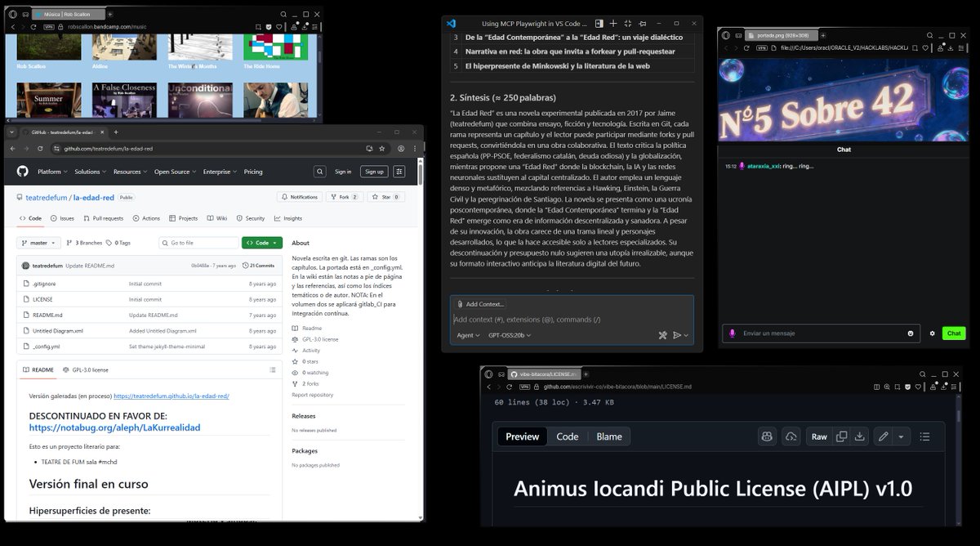This screenshot has width=980, height=546.
Task: Click the Go to file search field
Action: click(x=199, y=243)
